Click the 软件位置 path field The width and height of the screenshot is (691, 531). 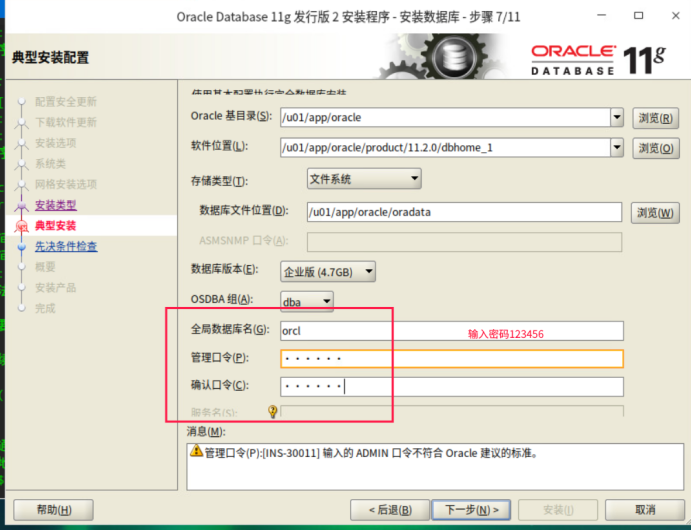coord(446,147)
